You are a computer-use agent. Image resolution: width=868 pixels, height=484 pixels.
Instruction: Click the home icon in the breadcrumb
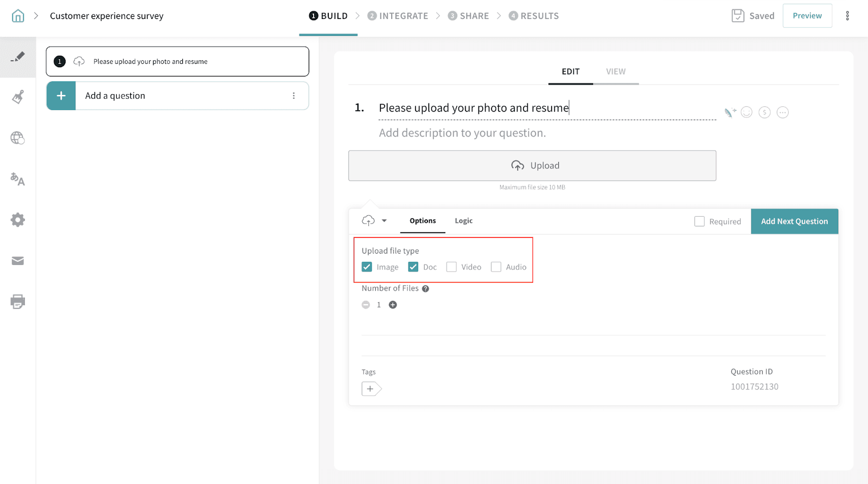[18, 16]
